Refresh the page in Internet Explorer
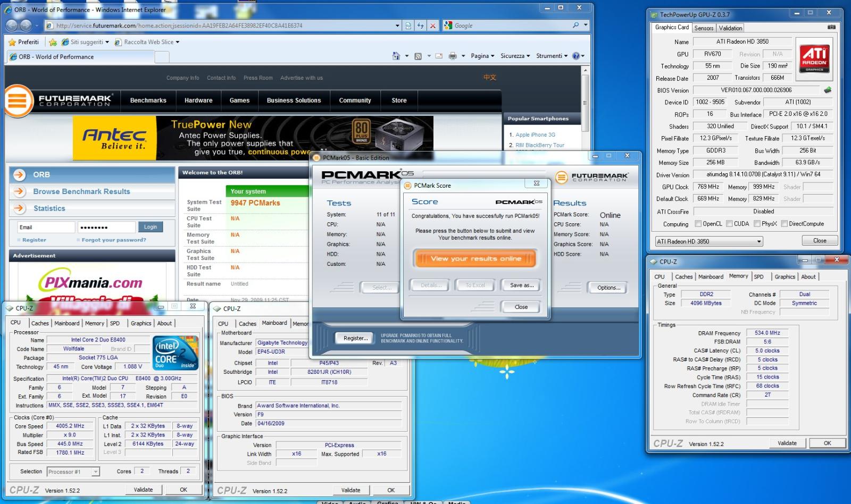Image resolution: width=851 pixels, height=504 pixels. pos(421,25)
